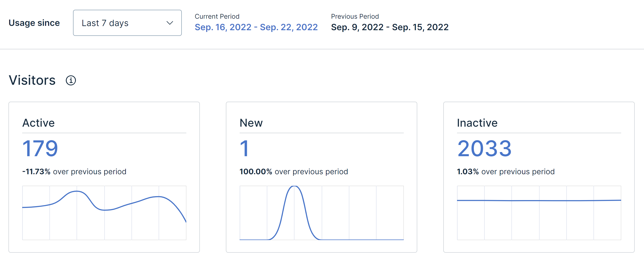Select the Inactive visitors trend chart
644x262 pixels.
coord(539,213)
